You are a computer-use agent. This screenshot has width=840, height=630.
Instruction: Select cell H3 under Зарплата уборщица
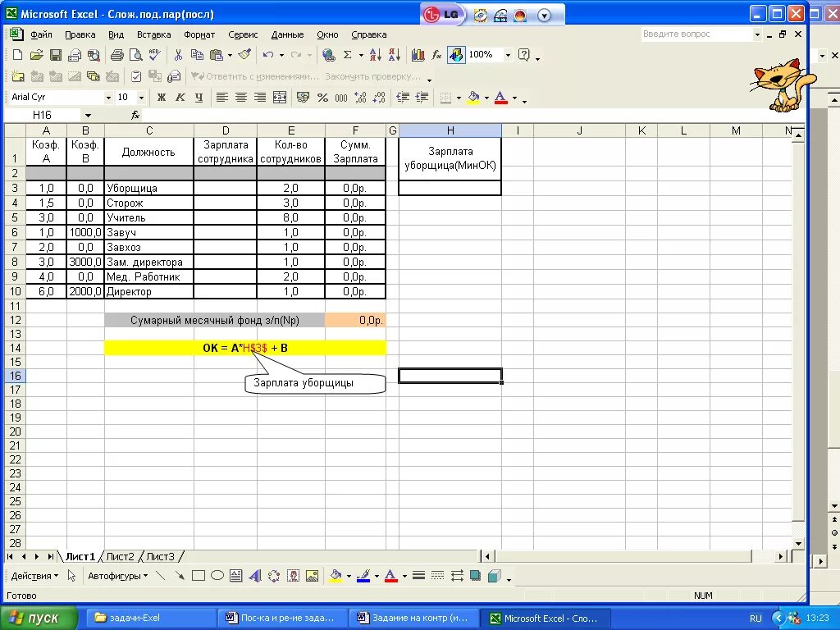click(450, 188)
